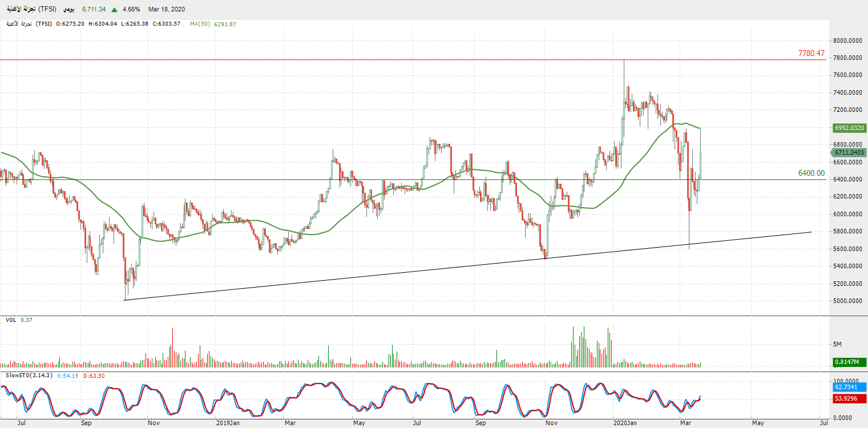This screenshot has width=868, height=428.
Task: Click the 5M volume axis label
Action: [x=838, y=345]
